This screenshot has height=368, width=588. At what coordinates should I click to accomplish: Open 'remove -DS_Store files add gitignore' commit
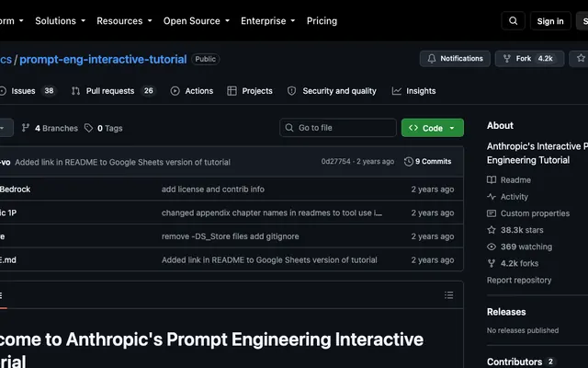coord(231,236)
